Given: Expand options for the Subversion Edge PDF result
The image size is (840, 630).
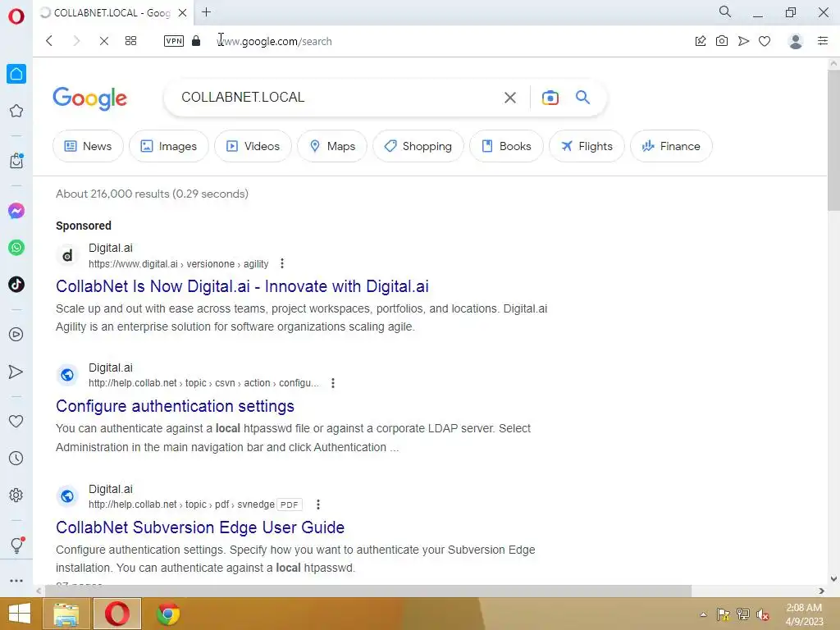Looking at the screenshot, I should [317, 504].
